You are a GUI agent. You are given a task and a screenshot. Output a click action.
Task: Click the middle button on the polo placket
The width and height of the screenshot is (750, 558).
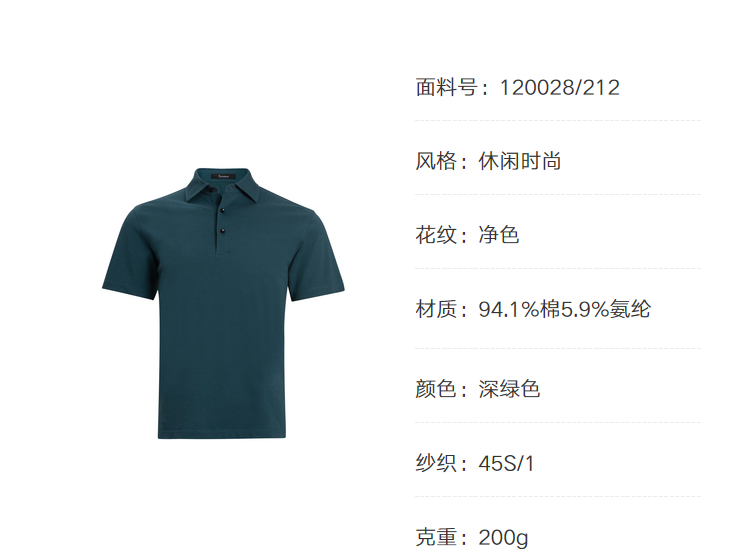pyautogui.click(x=222, y=210)
